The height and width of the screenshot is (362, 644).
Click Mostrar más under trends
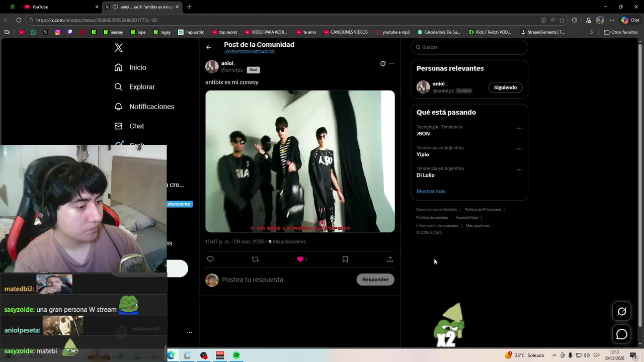point(431,191)
